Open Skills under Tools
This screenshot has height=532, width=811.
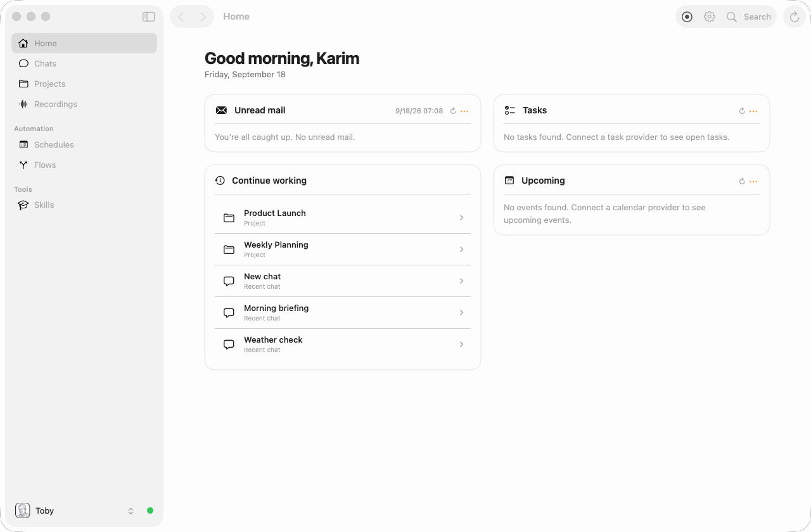(x=84, y=205)
